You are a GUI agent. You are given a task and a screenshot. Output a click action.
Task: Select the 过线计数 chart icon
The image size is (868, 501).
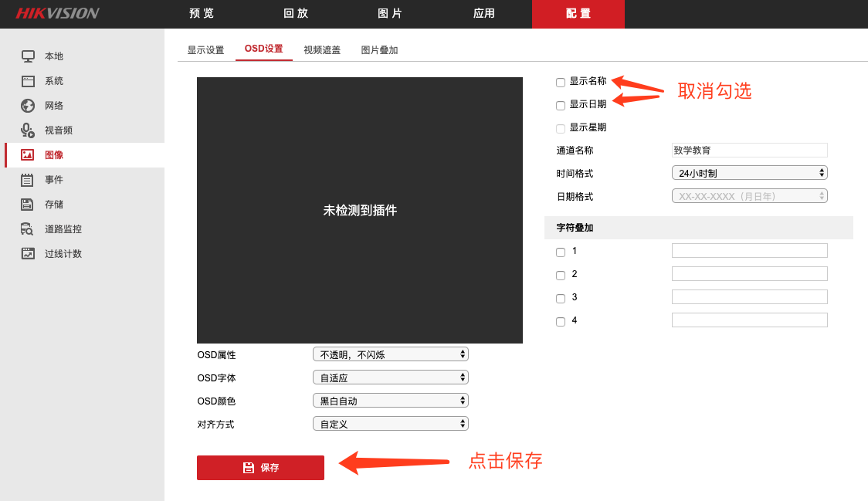[28, 254]
